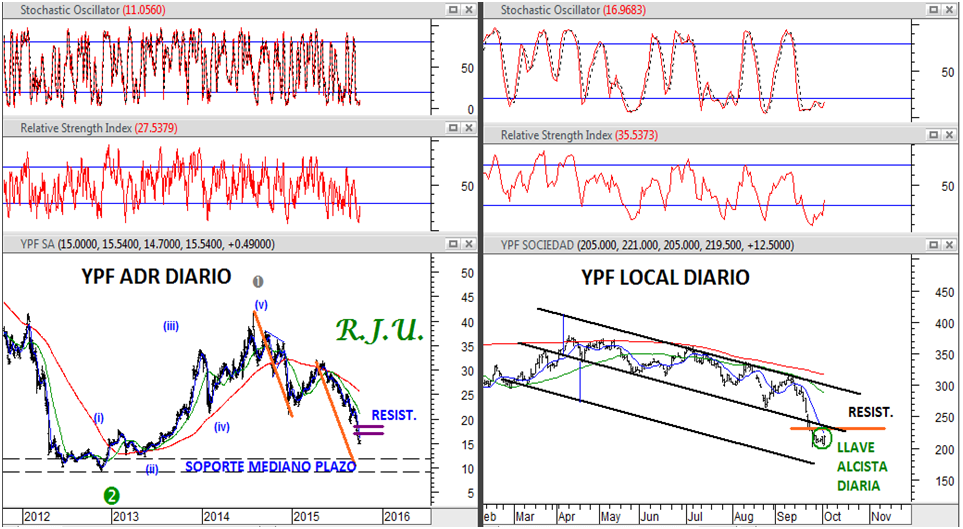Image resolution: width=963 pixels, height=529 pixels.
Task: Click the 2016 year on time axis
Action: point(396,515)
